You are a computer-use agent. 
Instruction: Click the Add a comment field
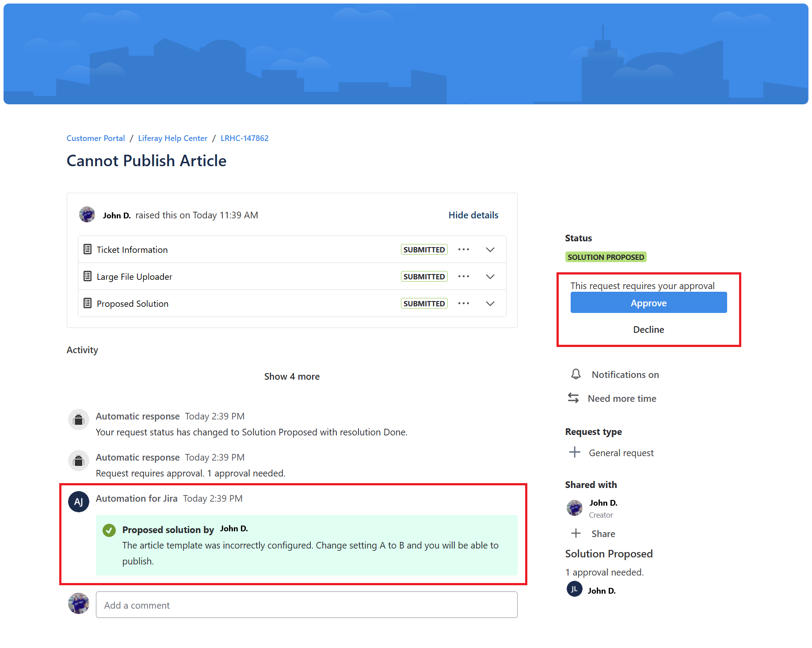tap(306, 605)
